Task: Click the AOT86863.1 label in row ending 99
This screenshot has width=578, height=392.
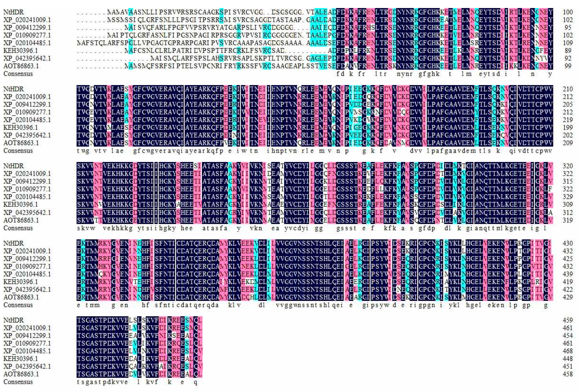Action: point(21,66)
